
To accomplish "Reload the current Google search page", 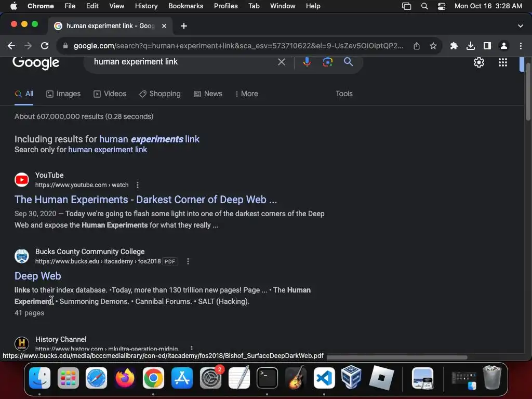I will (x=45, y=46).
